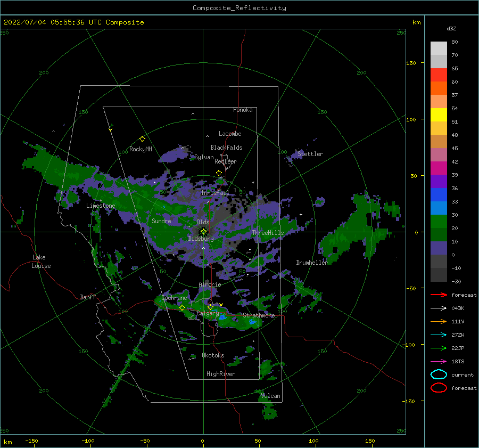Click the yellow radar site marker at Didsbury

coord(203,232)
